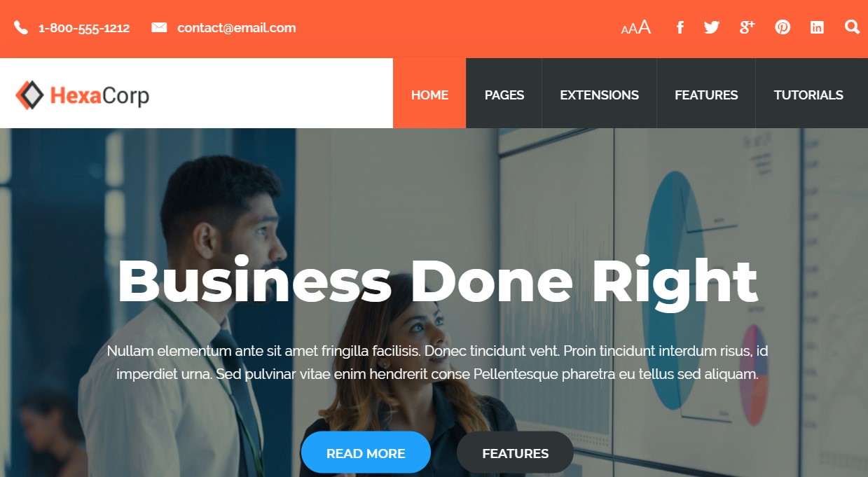Viewport: 868px width, 477px height.
Task: Open the Tutorials menu item
Action: tap(808, 95)
